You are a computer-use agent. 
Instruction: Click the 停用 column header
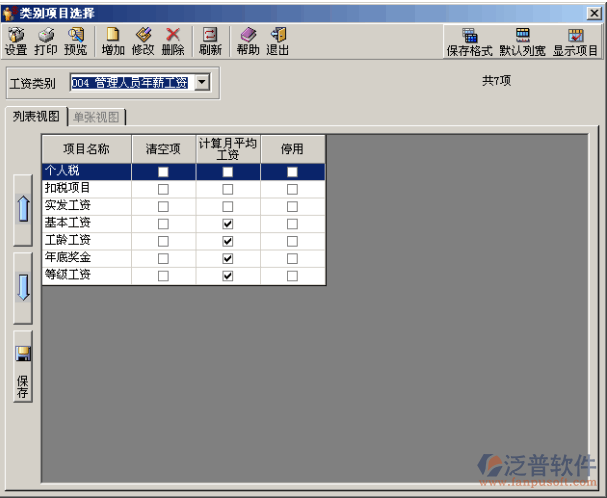coord(292,149)
